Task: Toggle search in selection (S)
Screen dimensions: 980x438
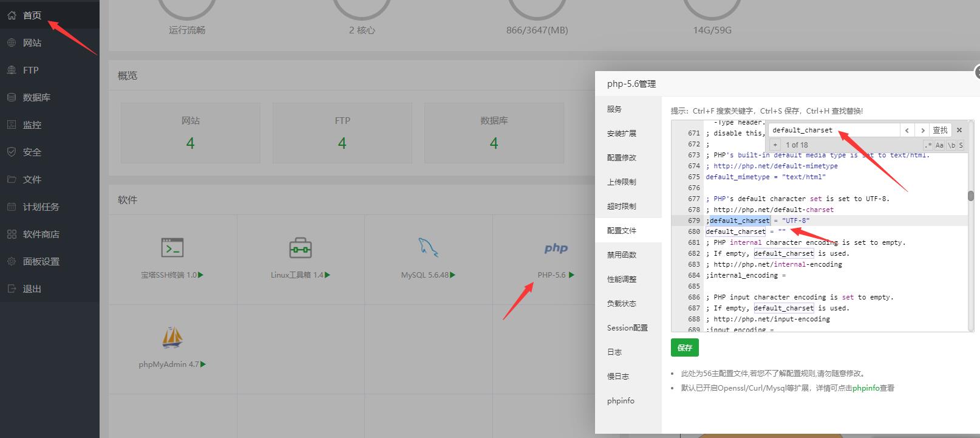Action: 961,145
